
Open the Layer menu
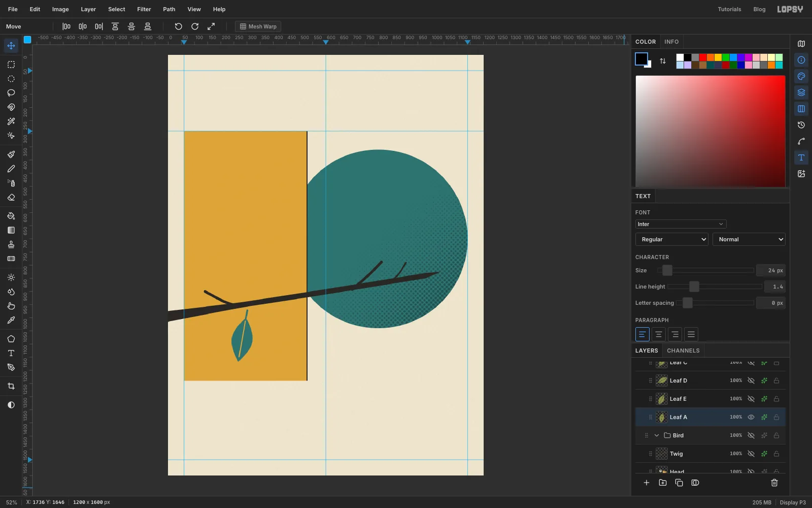click(88, 9)
